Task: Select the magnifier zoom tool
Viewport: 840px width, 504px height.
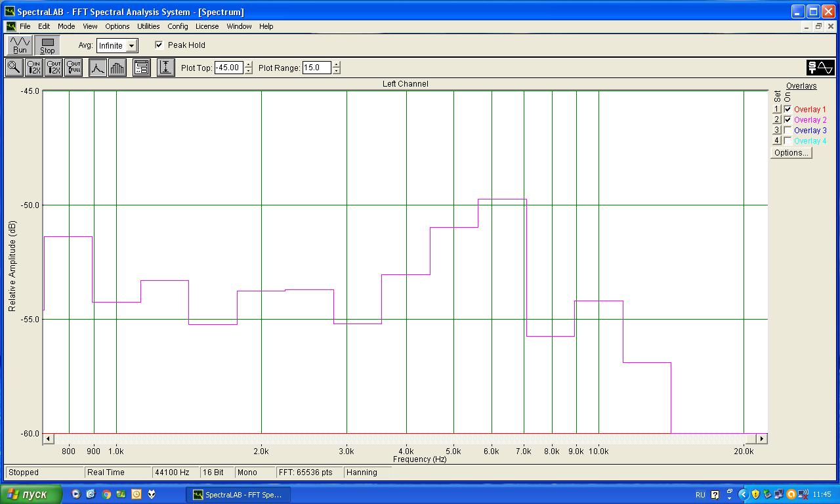Action: pyautogui.click(x=14, y=68)
